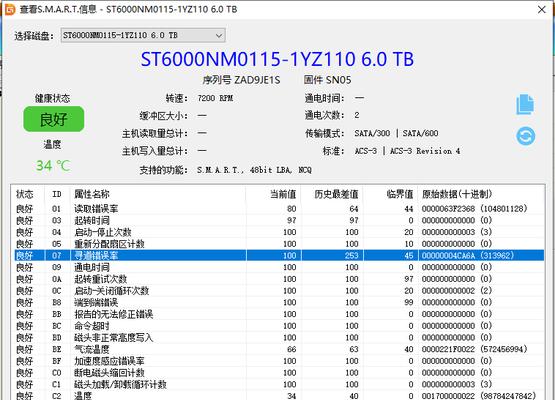
Task: Click the ID column header
Action: point(57,194)
